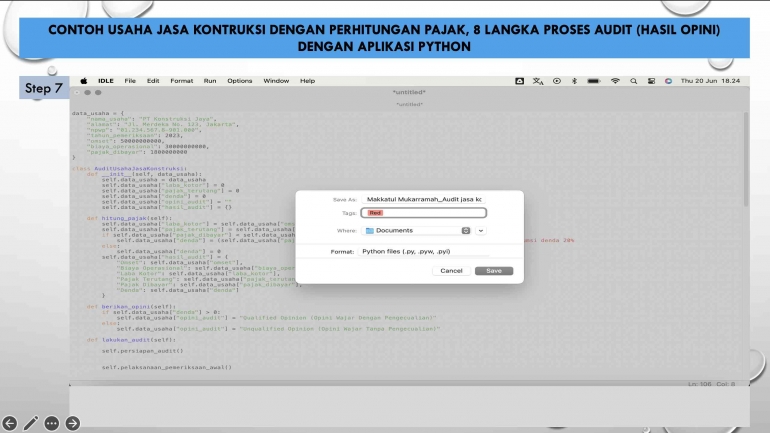The image size is (770, 433).
Task: Open Spotlight search
Action: tap(633, 81)
